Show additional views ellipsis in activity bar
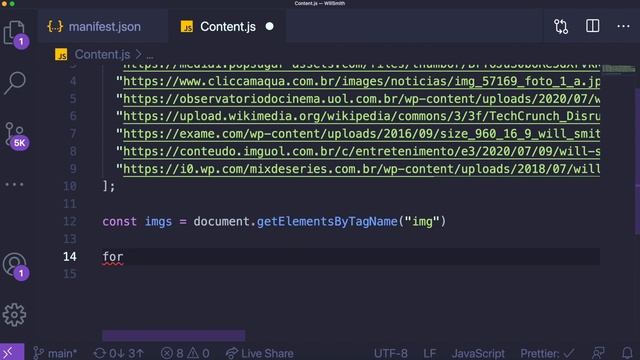Viewport: 640px width, 360px height. tap(14, 184)
